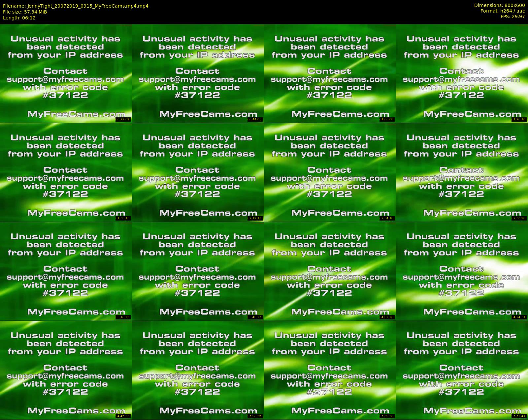Click the thumbnail captured at 01:06:08
Viewport: 528px width, 420px height.
(x=330, y=73)
